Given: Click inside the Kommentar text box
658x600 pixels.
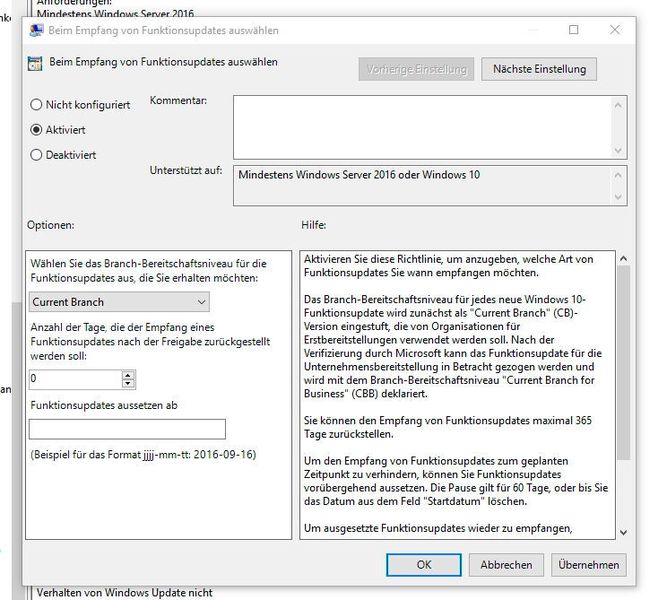Looking at the screenshot, I should (422, 127).
